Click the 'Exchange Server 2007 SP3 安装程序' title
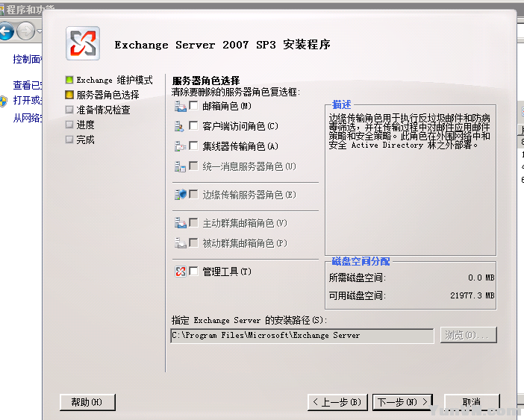Screen dimensions: 524x420 [222, 45]
